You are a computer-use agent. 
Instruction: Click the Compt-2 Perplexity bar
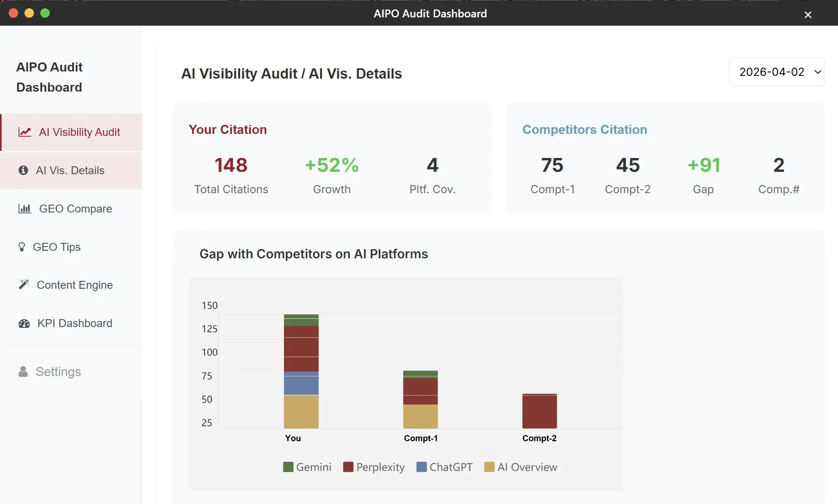tap(539, 411)
